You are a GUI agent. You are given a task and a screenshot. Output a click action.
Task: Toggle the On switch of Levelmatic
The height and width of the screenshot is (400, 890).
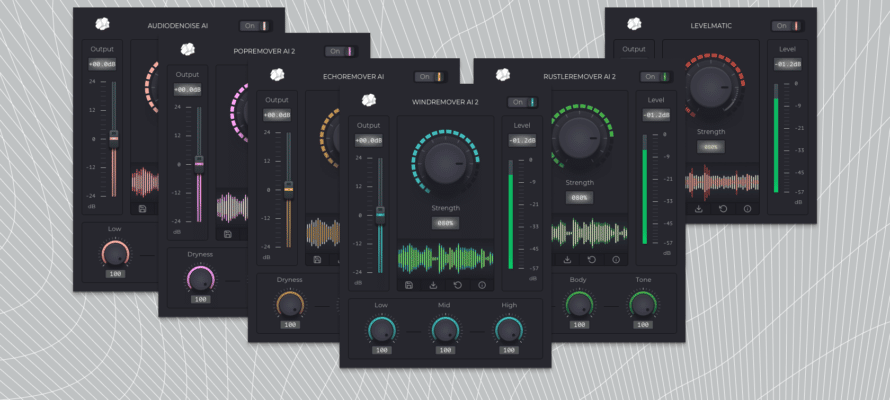click(788, 26)
